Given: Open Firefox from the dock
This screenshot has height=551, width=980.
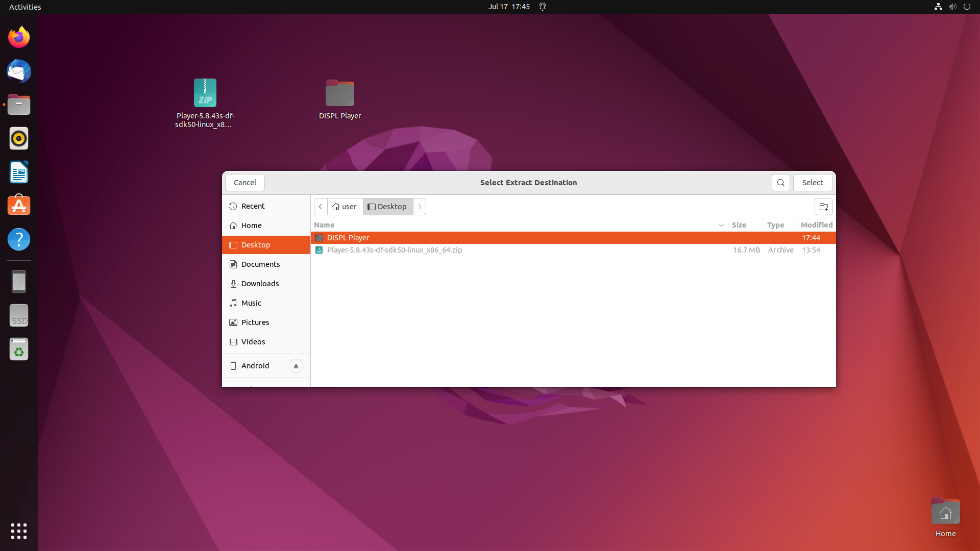Looking at the screenshot, I should [19, 37].
